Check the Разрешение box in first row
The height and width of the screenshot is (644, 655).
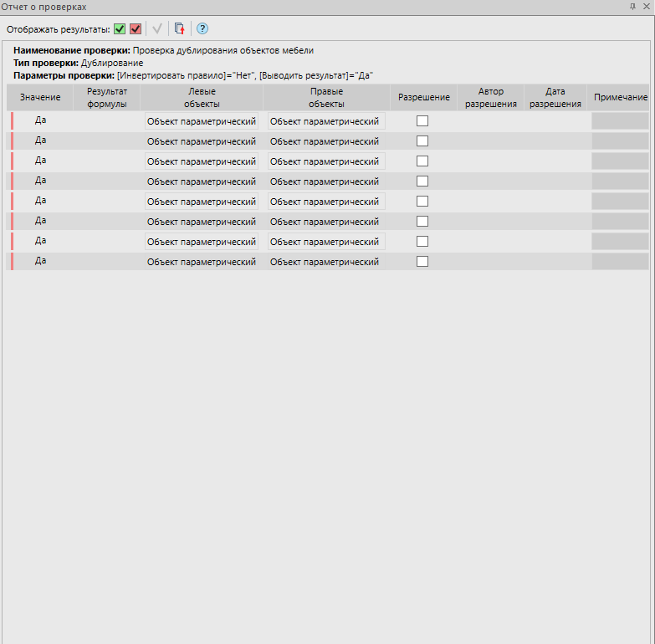point(422,120)
